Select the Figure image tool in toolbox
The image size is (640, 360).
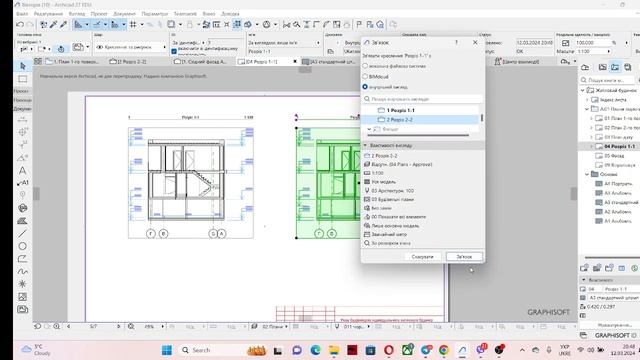(x=22, y=297)
